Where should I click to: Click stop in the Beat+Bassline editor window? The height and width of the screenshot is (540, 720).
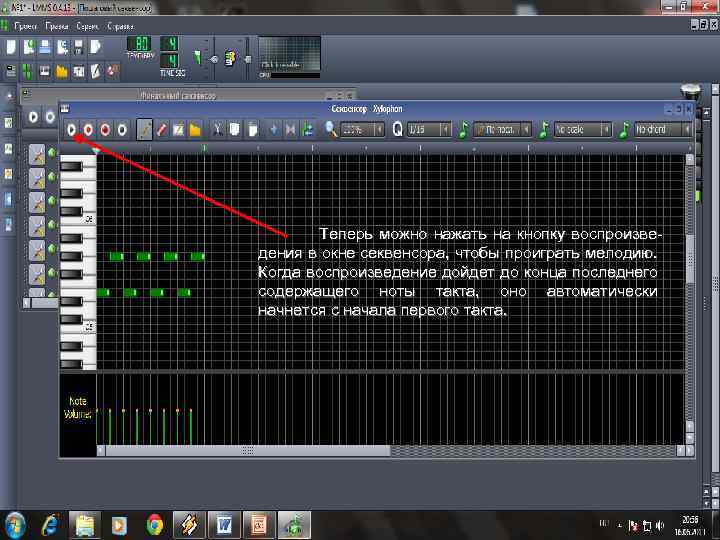point(50,117)
